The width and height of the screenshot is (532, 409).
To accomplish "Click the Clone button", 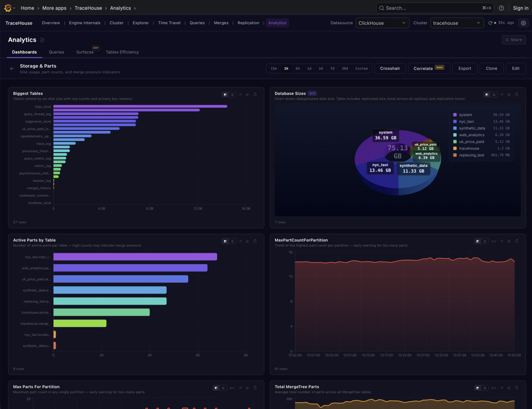I will point(491,68).
